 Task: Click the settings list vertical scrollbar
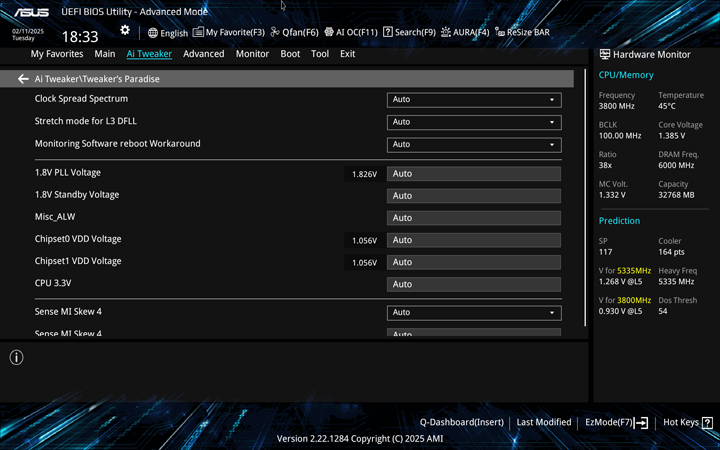(x=585, y=200)
